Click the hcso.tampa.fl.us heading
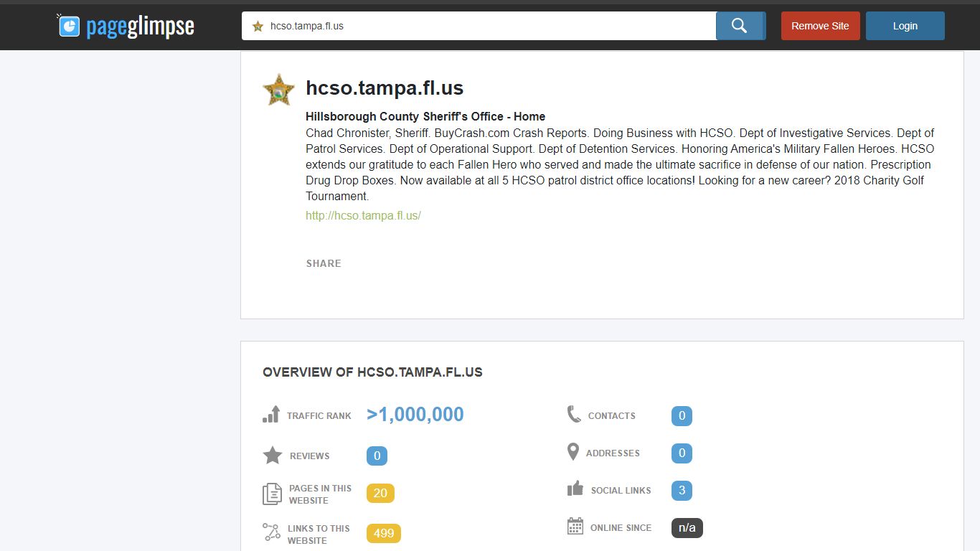980x551 pixels. tap(385, 88)
